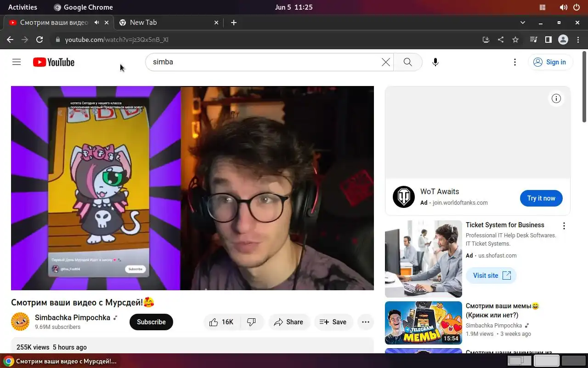Click the video player area
The width and height of the screenshot is (588, 368).
pos(192,188)
